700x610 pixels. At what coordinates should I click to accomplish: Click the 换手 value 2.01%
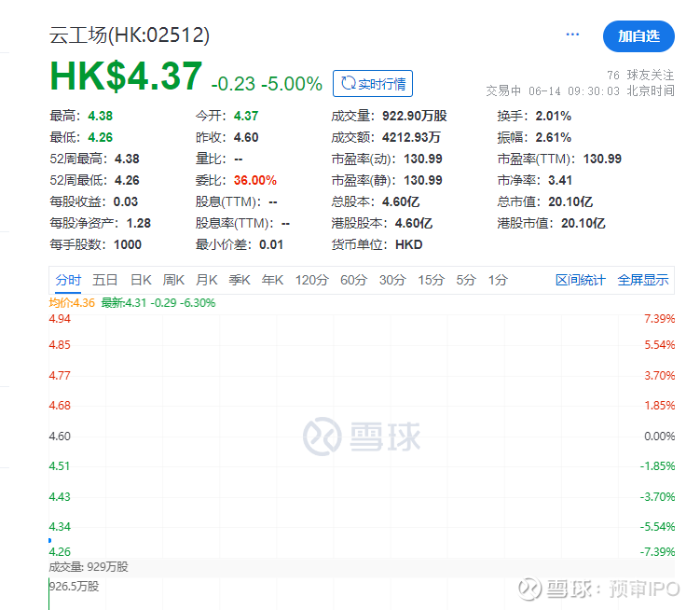pos(554,117)
